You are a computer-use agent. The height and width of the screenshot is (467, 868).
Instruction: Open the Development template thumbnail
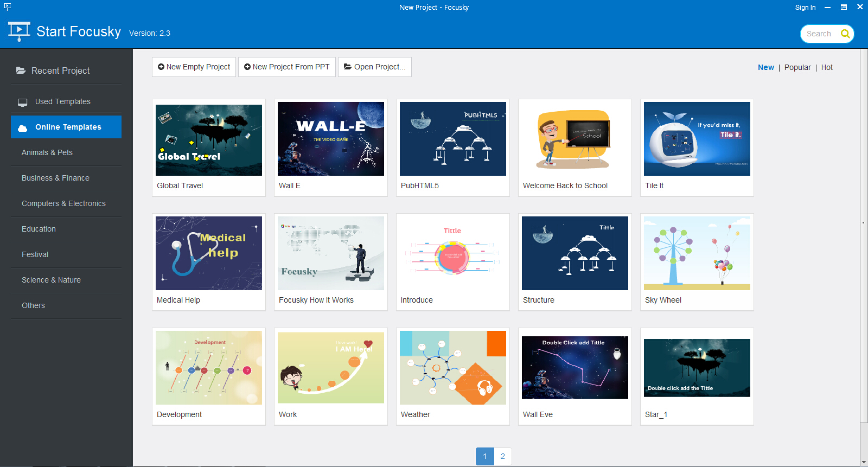pos(209,368)
